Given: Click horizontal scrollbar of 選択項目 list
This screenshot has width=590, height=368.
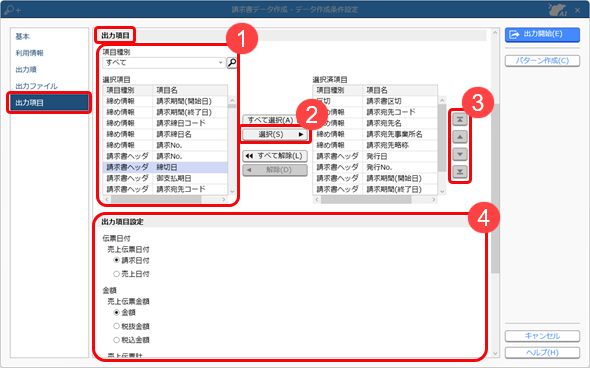Looking at the screenshot, I should 157,199.
